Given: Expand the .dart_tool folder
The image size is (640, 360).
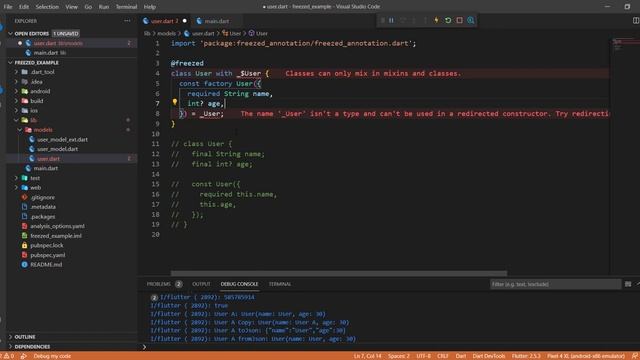Looking at the screenshot, I should pos(42,72).
